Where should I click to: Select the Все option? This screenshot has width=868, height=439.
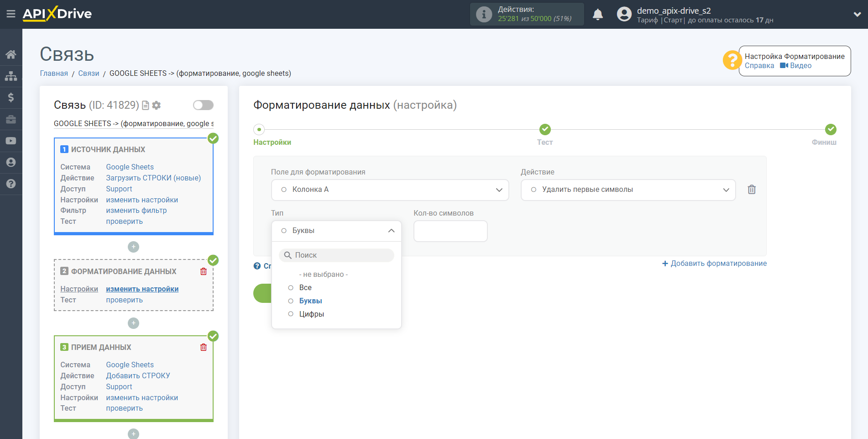[x=305, y=287]
